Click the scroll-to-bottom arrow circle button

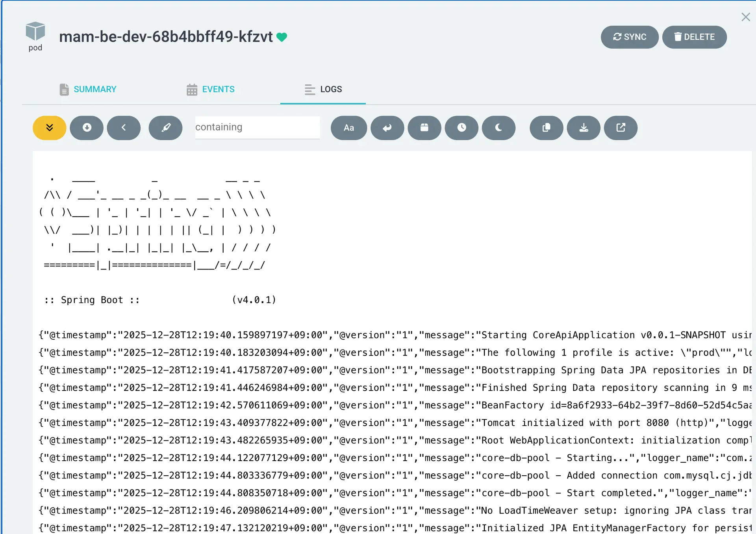click(87, 128)
